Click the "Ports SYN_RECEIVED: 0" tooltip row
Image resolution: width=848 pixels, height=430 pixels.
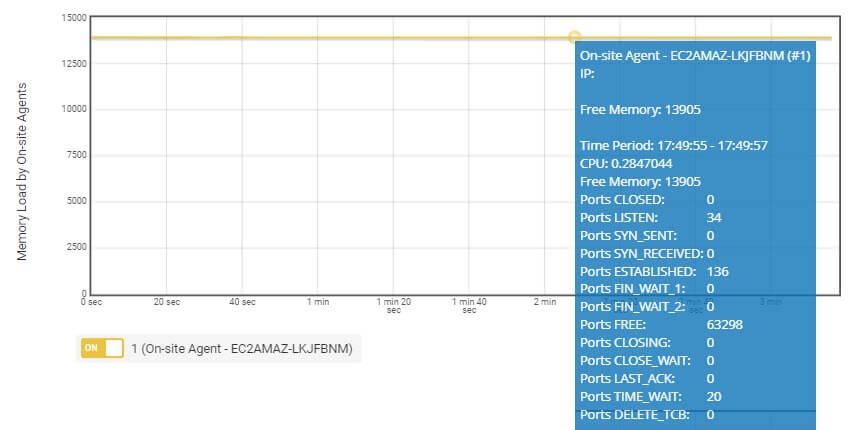tap(647, 253)
